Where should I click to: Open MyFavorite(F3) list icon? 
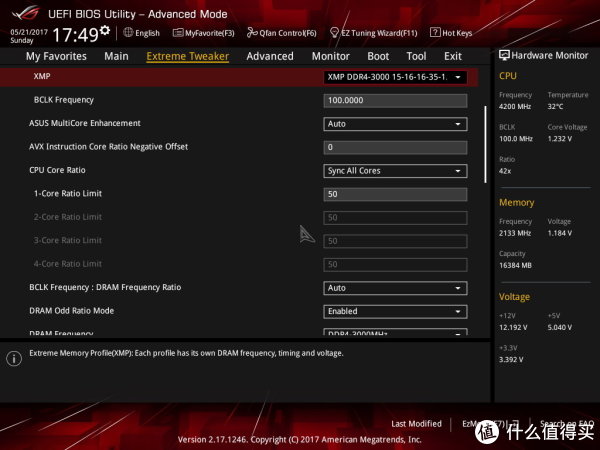(x=178, y=33)
